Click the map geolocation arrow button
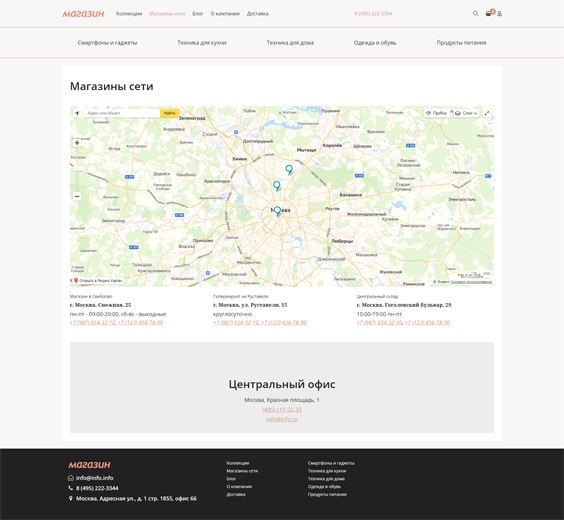The image size is (564, 520). [x=77, y=113]
